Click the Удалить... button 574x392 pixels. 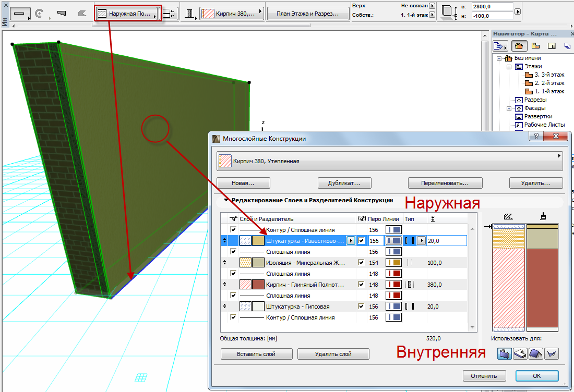[x=535, y=183]
